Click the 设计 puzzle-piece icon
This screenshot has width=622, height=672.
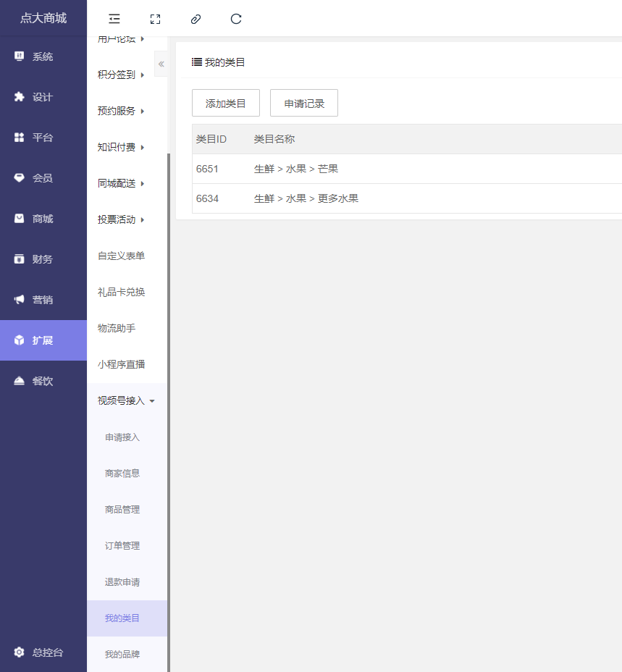pos(19,97)
